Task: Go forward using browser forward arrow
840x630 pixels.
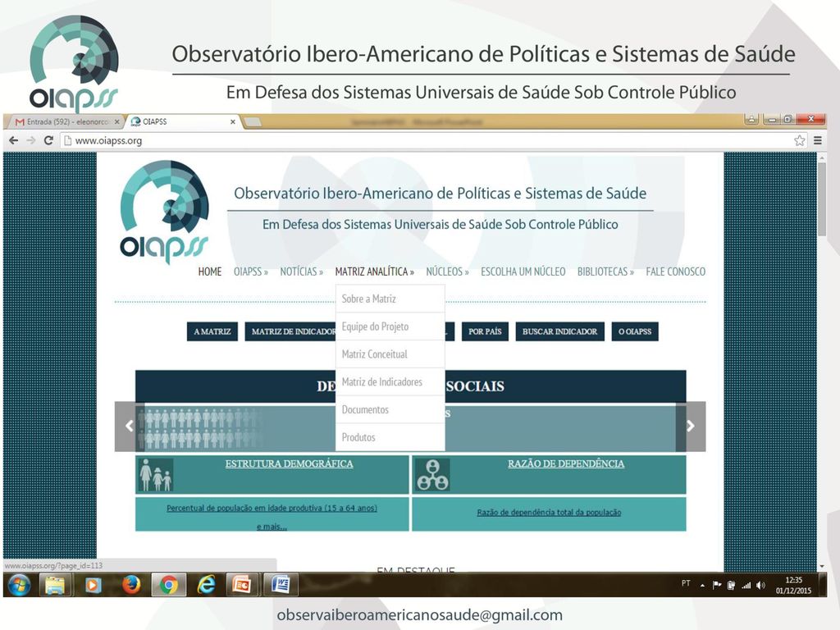Action: (x=31, y=140)
